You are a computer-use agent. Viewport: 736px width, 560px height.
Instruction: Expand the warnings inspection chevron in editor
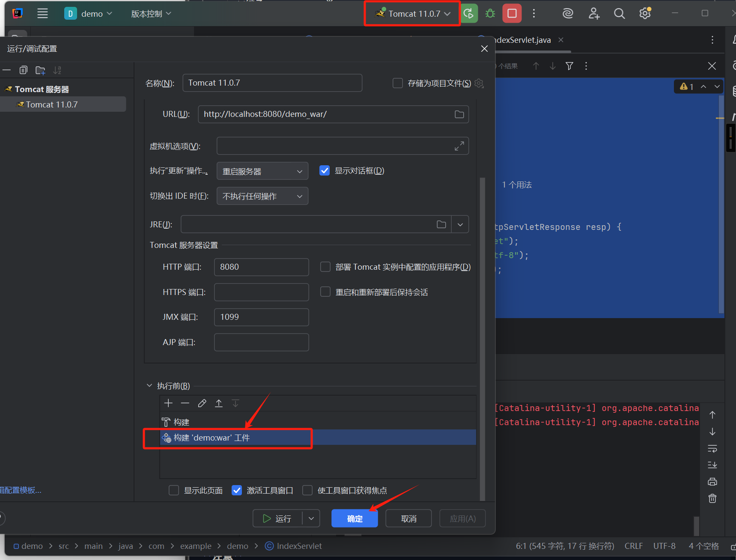click(717, 86)
